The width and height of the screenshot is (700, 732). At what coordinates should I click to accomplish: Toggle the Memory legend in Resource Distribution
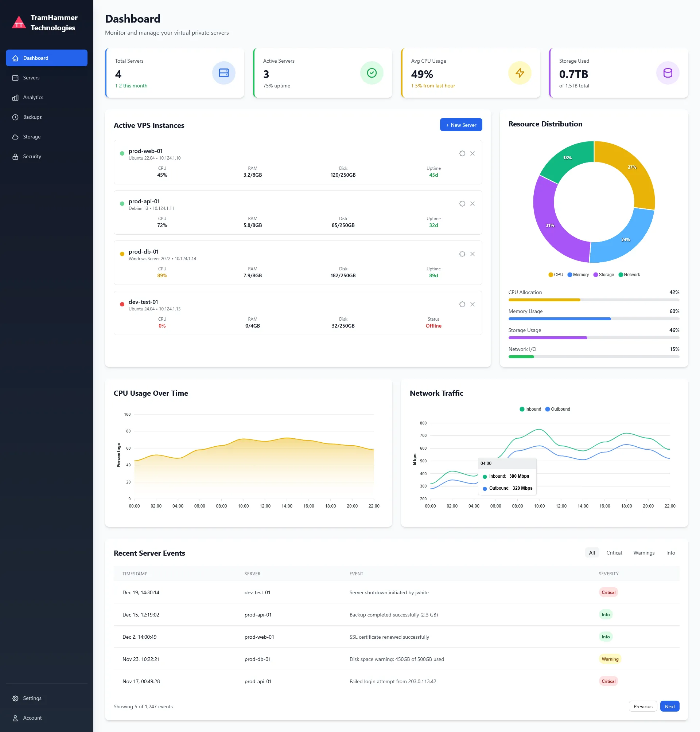point(578,275)
